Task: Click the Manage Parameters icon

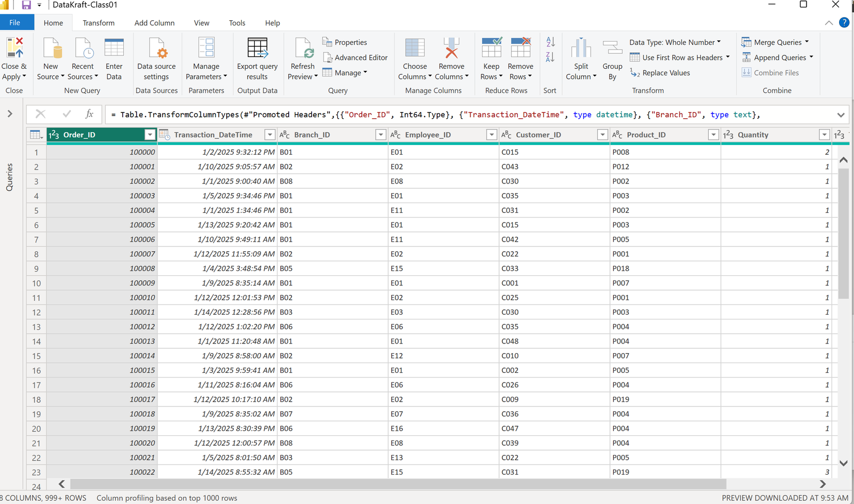Action: (x=206, y=47)
